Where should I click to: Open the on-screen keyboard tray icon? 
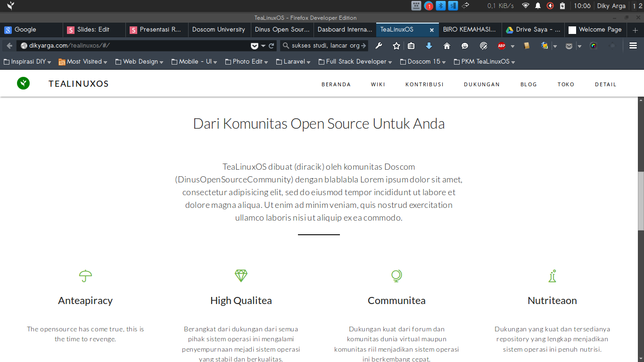(416, 6)
